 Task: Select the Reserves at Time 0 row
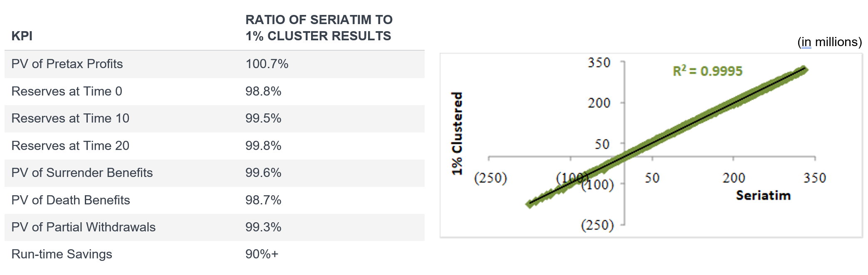67,91
